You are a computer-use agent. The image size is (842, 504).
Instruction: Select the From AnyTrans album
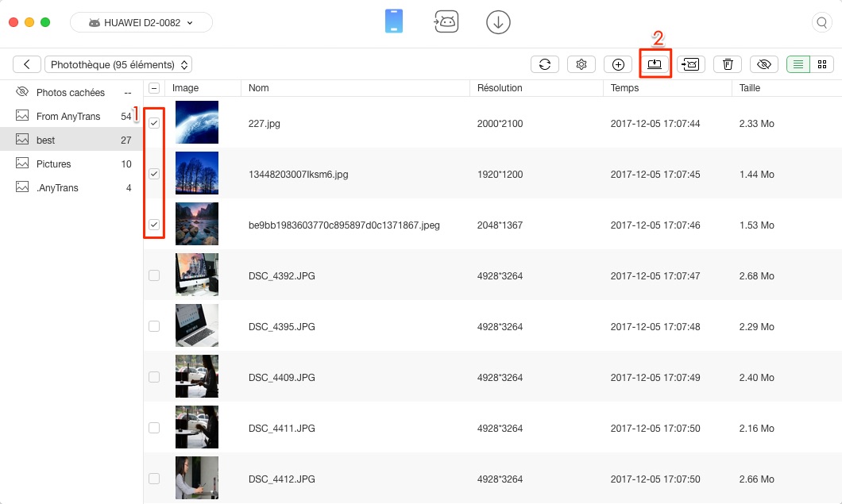[68, 116]
